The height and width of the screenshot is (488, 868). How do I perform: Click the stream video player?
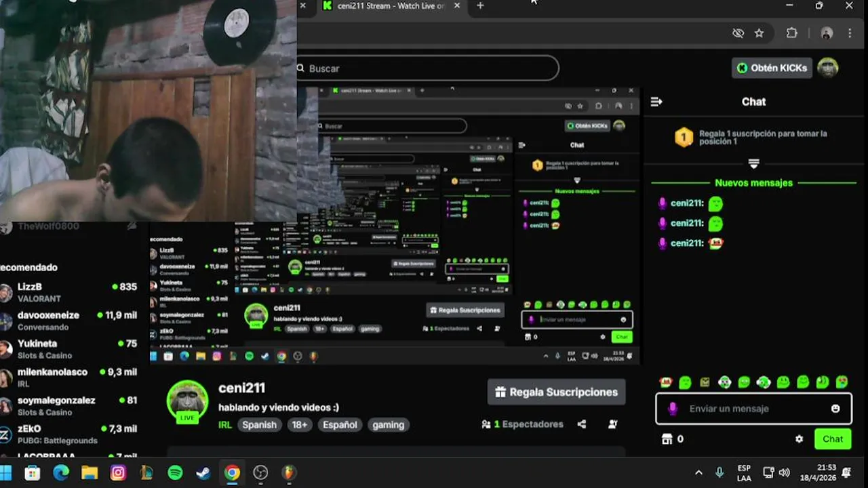(x=393, y=226)
